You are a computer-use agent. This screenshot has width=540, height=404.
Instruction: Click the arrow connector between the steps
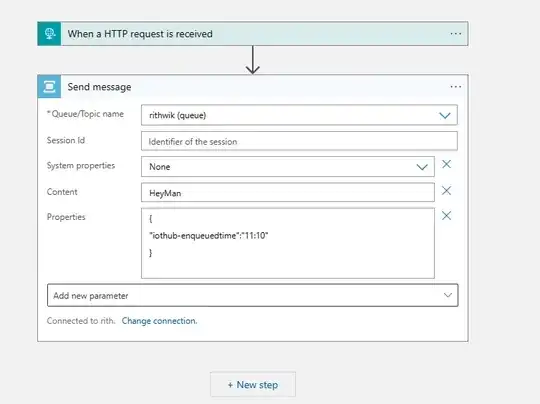pos(253,60)
